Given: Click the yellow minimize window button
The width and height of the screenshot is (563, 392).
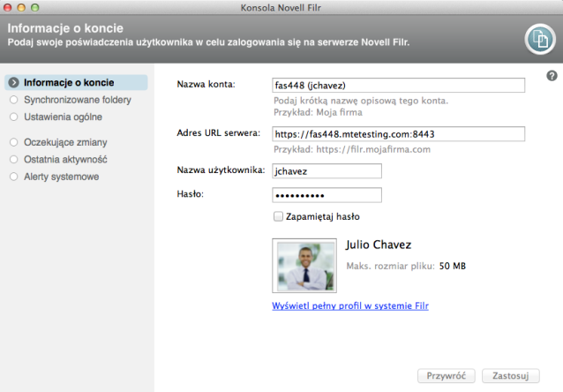Looking at the screenshot, I should click(x=21, y=7).
